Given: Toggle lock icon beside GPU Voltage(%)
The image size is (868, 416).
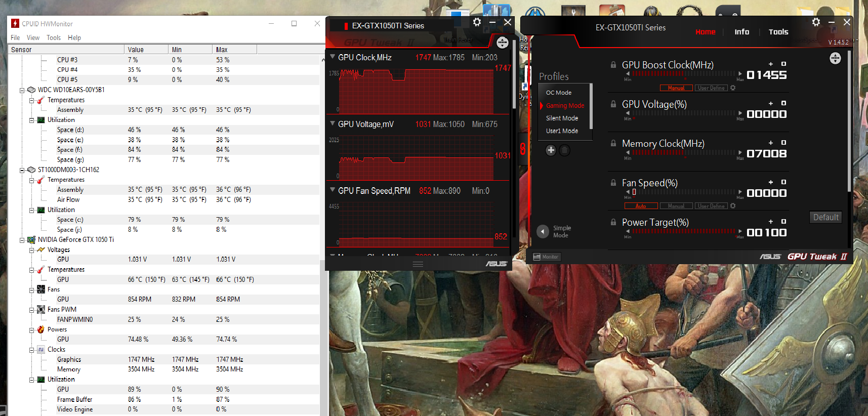Looking at the screenshot, I should tap(613, 104).
